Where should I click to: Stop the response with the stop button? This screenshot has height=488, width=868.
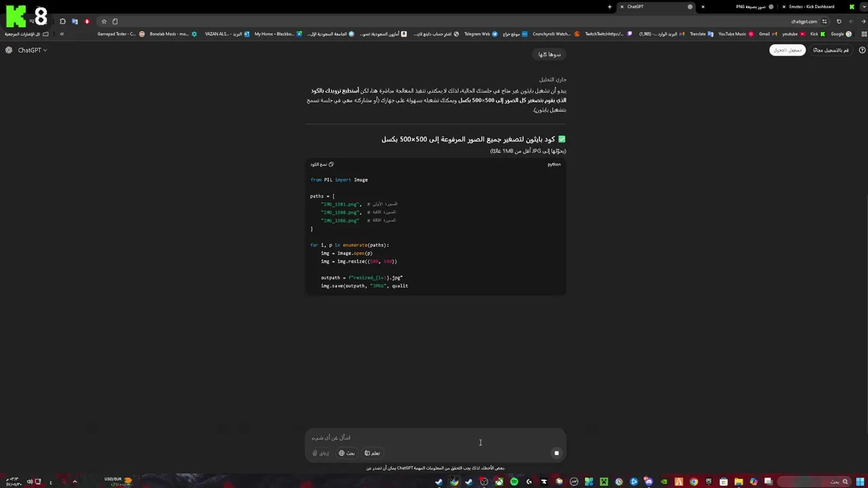click(556, 453)
